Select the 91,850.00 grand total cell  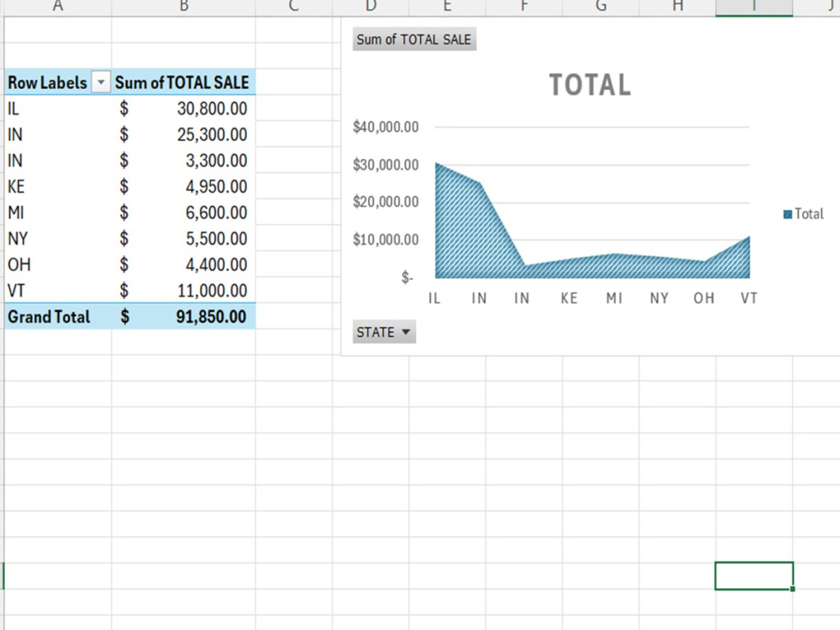coord(183,317)
